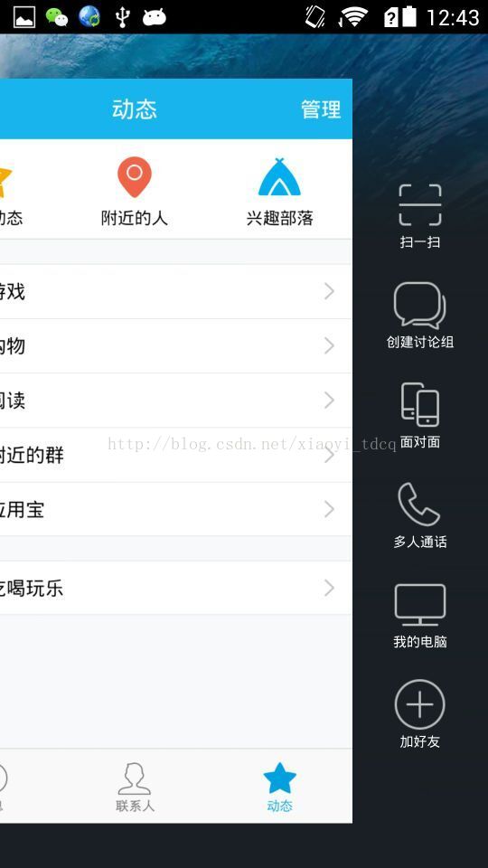Open the 应用宝 list entry arrow
The image size is (488, 868).
click(329, 509)
